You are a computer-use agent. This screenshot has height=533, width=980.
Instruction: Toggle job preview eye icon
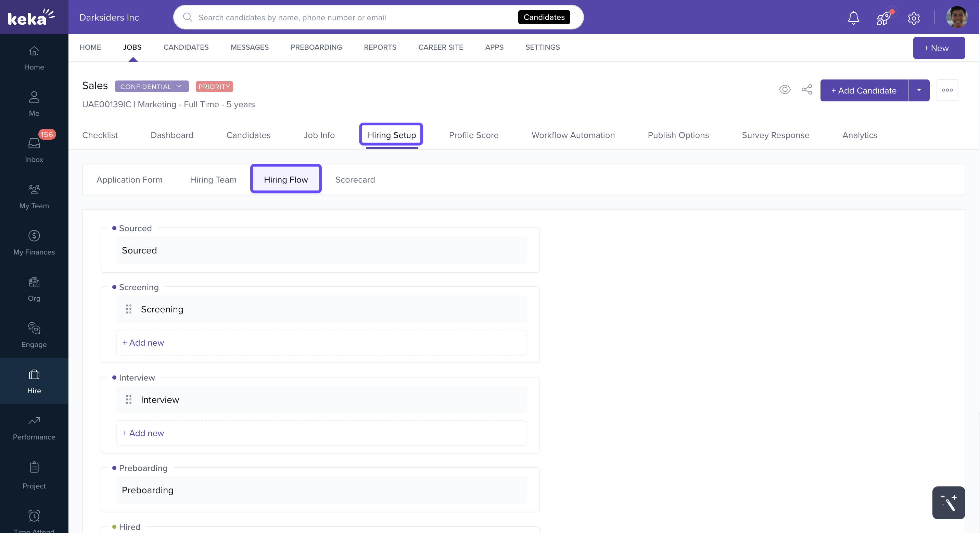coord(785,90)
